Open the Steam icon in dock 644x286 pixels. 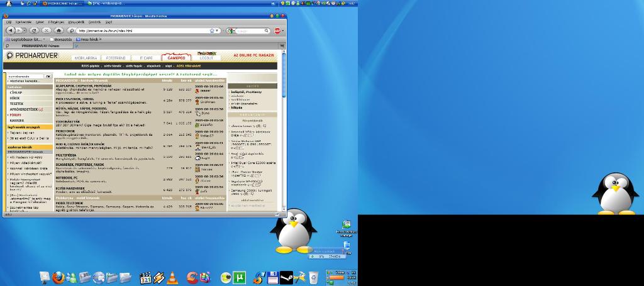(286, 278)
